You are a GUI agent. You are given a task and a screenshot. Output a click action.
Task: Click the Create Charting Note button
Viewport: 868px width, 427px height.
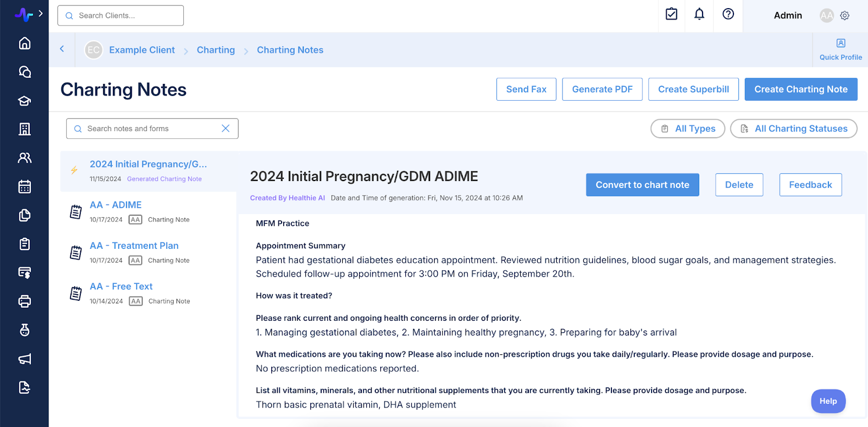point(801,89)
